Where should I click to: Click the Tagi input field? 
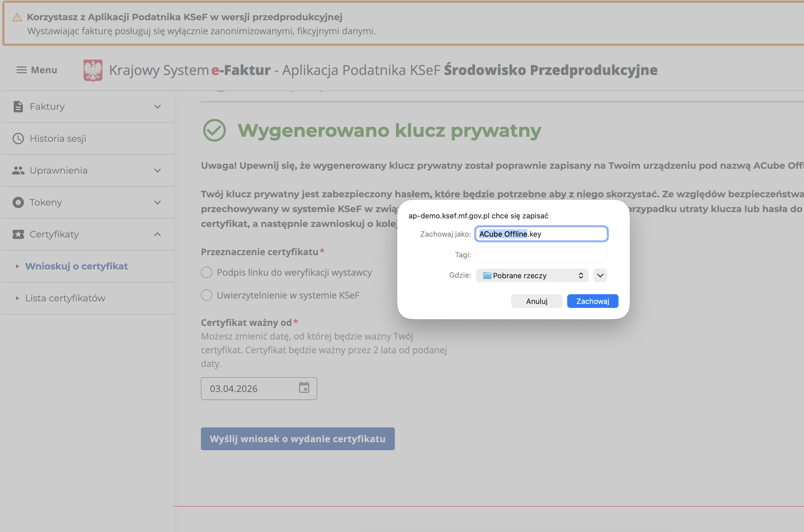(x=541, y=255)
